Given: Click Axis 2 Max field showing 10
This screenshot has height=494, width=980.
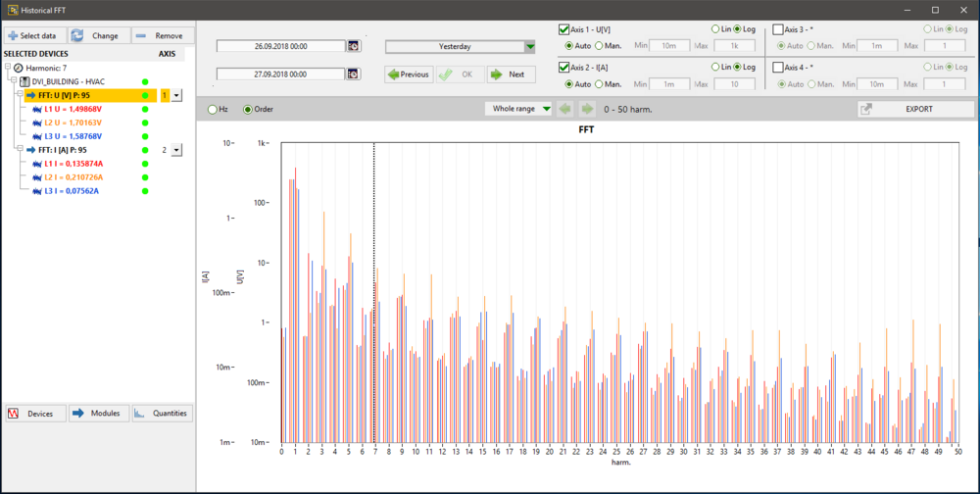Looking at the screenshot, I should coord(734,83).
